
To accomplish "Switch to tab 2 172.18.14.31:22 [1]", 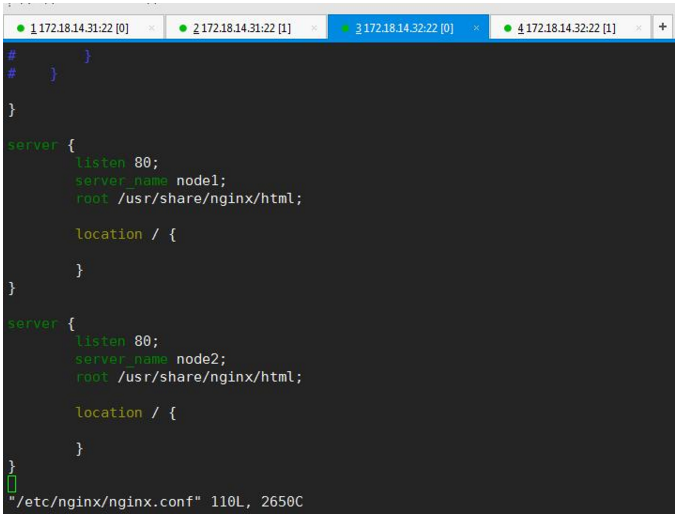I will pyautogui.click(x=246, y=28).
